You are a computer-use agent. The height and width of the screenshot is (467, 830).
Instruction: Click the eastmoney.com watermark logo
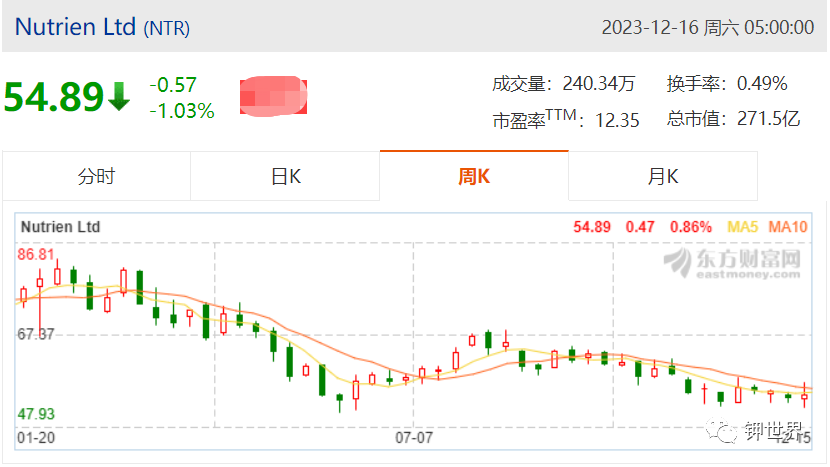click(732, 263)
